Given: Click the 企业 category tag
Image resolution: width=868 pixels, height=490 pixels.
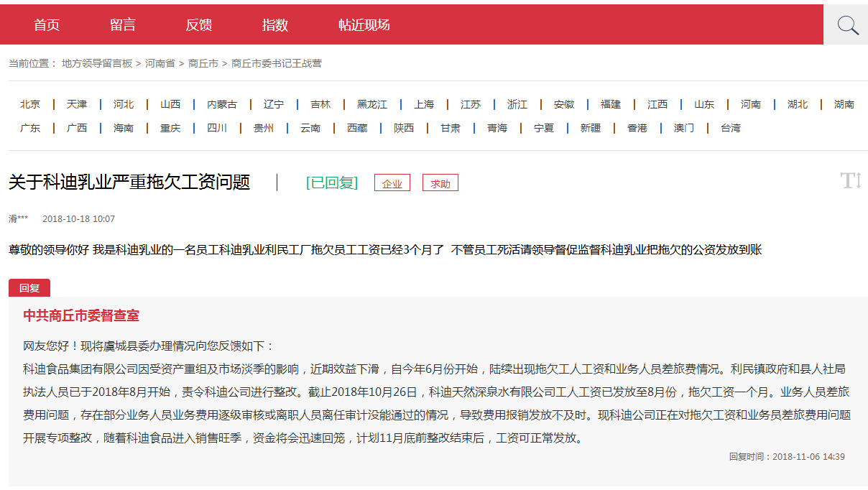Looking at the screenshot, I should point(392,183).
